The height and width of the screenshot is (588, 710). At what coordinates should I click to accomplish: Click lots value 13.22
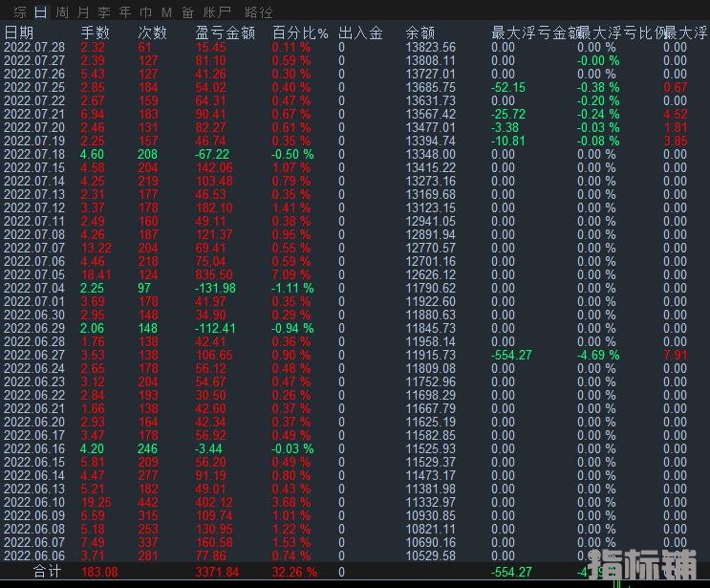pos(97,248)
